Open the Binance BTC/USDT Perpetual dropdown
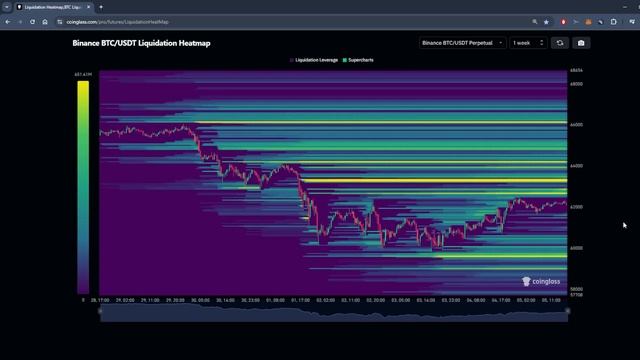 (462, 43)
